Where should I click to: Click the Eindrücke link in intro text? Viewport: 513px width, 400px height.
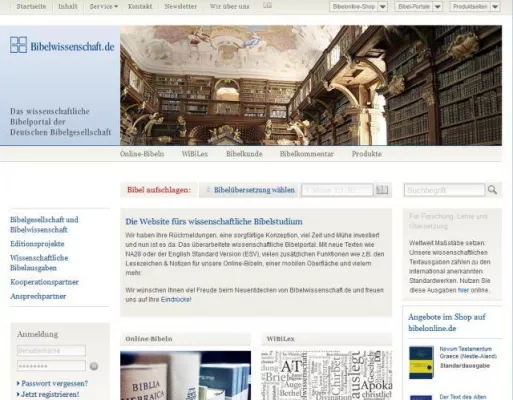click(x=176, y=299)
